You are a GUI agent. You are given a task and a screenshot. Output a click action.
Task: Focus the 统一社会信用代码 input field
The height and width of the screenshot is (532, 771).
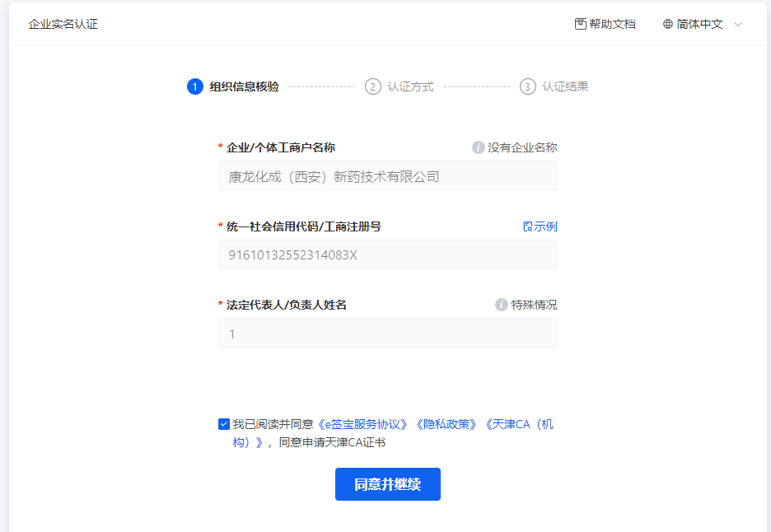pyautogui.click(x=387, y=254)
